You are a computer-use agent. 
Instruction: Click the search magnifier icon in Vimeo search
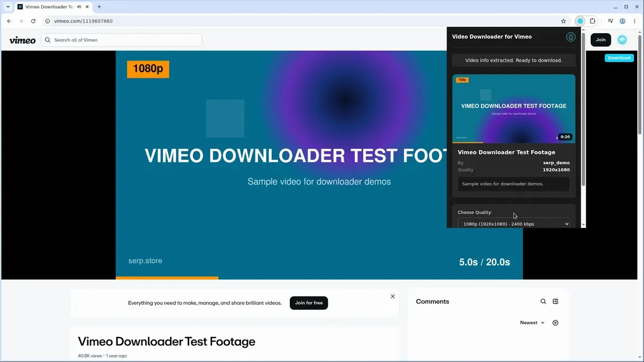48,40
